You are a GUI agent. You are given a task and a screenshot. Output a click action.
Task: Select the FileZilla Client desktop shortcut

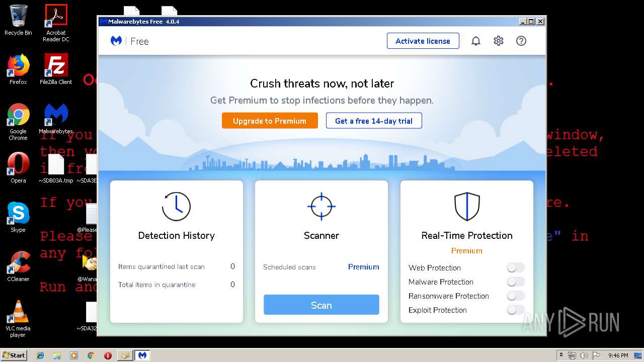point(56,69)
